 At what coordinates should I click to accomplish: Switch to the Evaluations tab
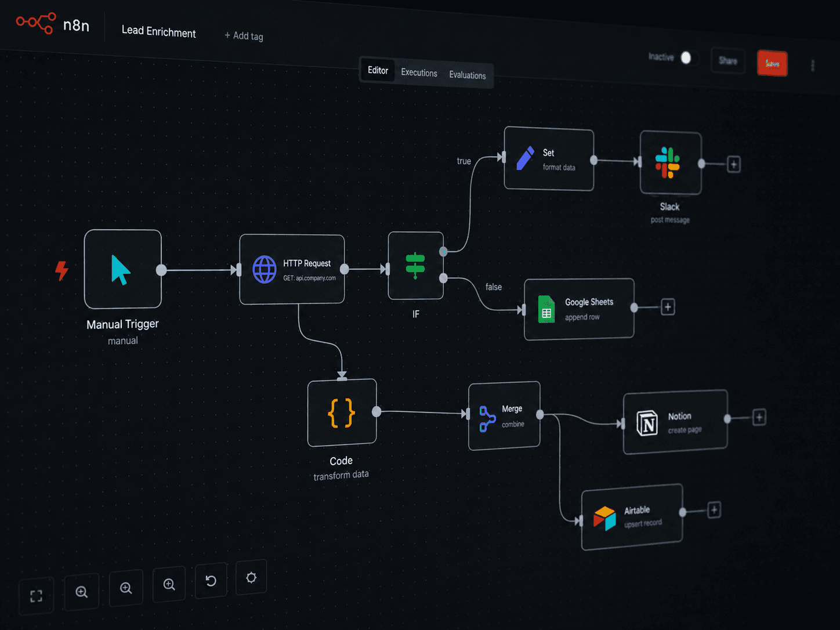(468, 75)
